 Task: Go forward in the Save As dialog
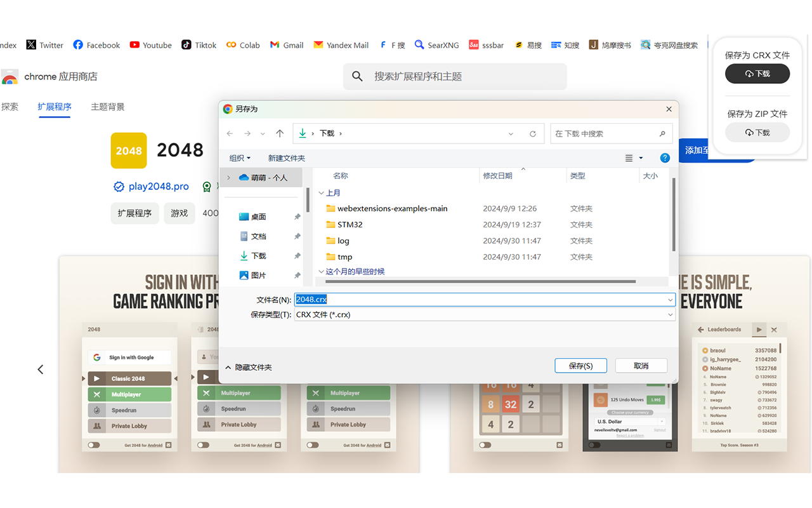[x=247, y=133]
